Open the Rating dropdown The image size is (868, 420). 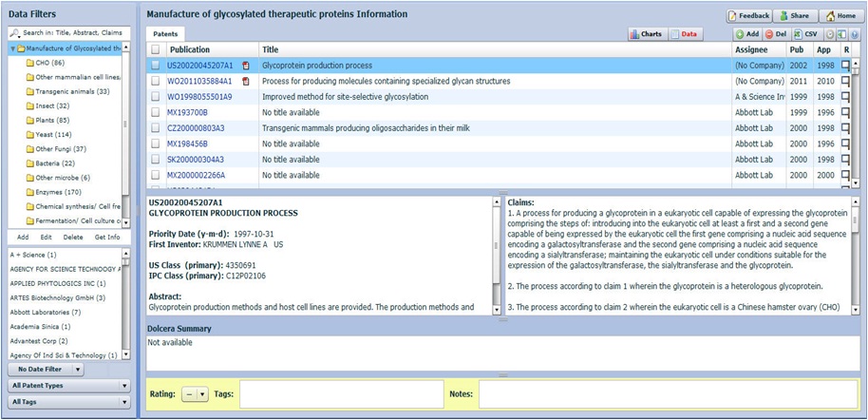tap(196, 394)
